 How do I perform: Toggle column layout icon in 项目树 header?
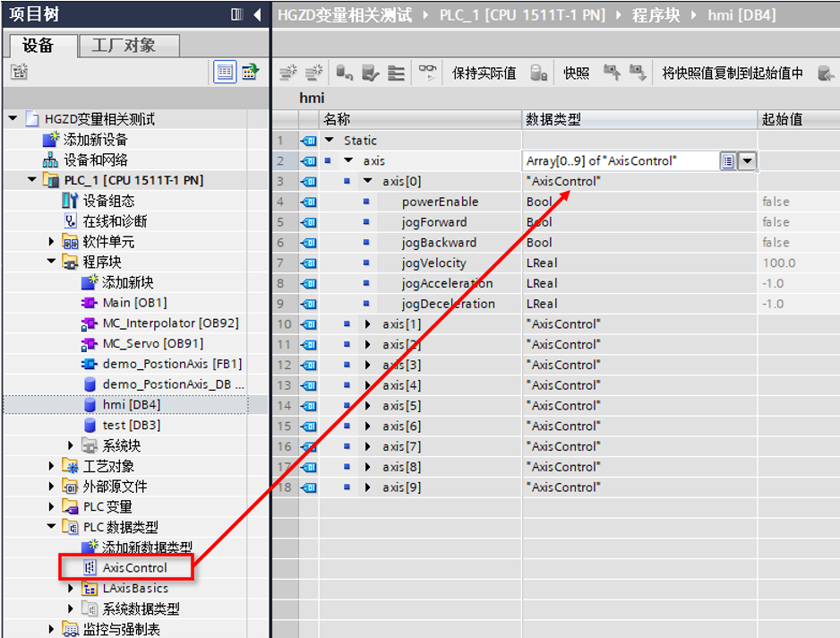tap(236, 14)
